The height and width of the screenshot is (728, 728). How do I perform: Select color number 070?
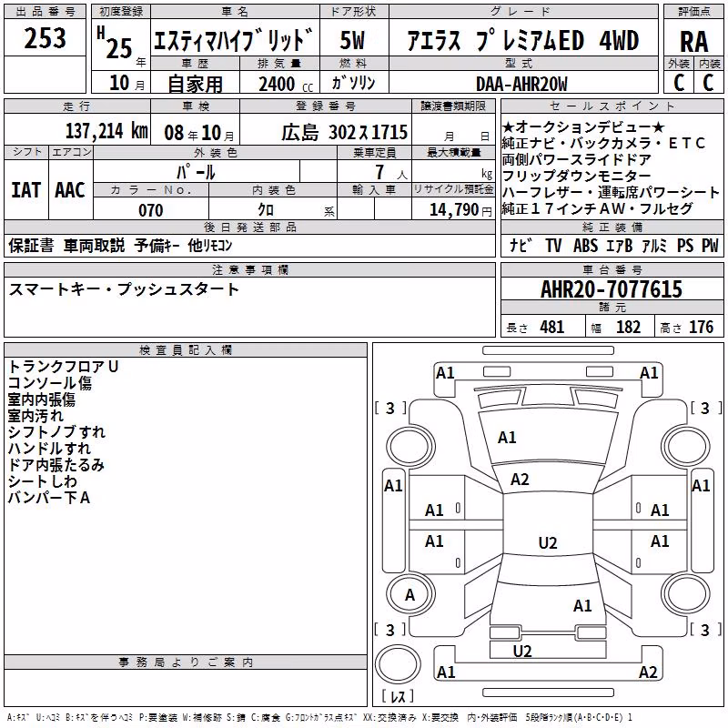pyautogui.click(x=150, y=210)
